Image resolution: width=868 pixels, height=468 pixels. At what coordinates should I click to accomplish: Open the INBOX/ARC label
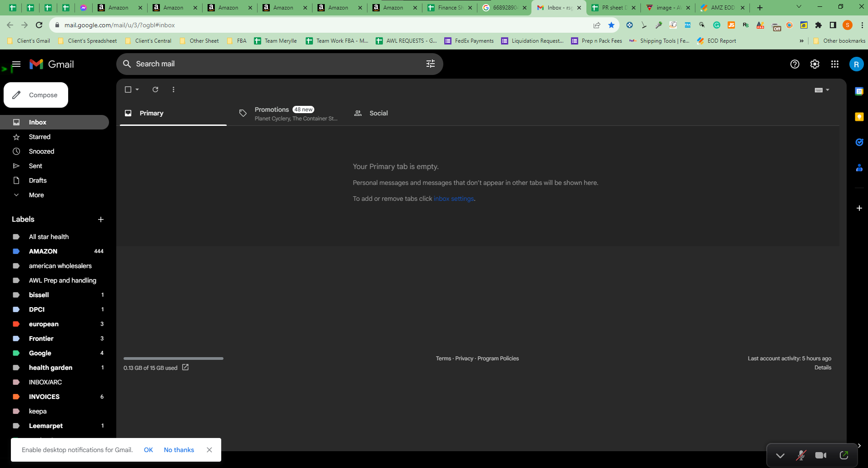pyautogui.click(x=55, y=382)
